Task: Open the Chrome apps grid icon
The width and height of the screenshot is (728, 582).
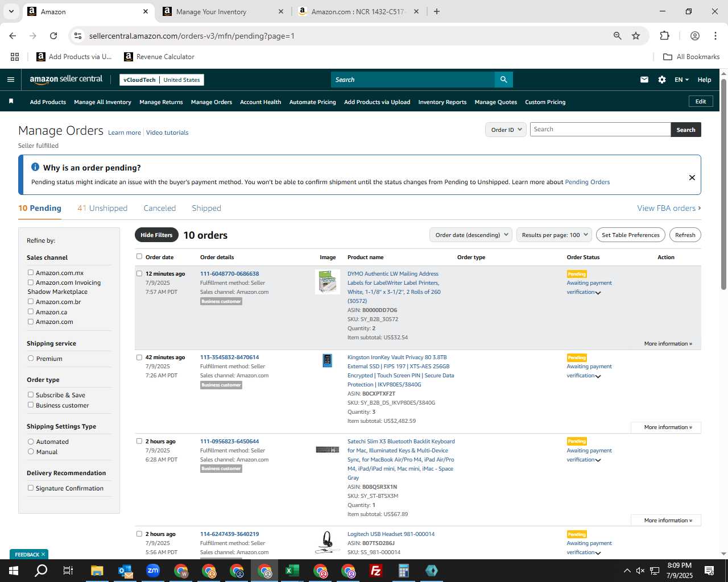Action: pyautogui.click(x=15, y=57)
